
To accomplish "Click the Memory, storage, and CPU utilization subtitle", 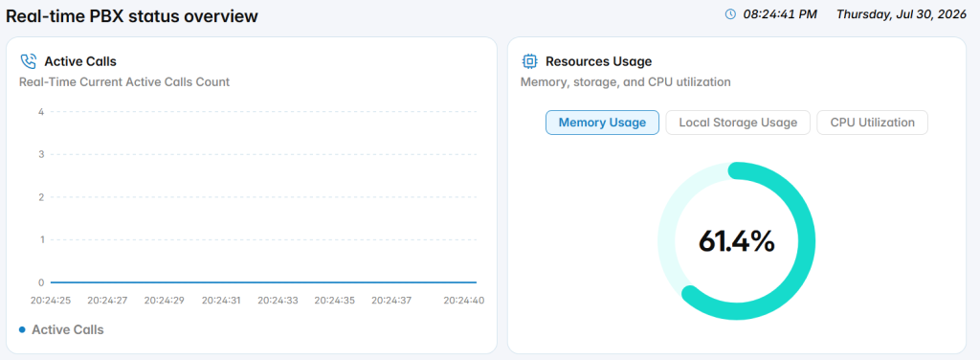I will 626,82.
